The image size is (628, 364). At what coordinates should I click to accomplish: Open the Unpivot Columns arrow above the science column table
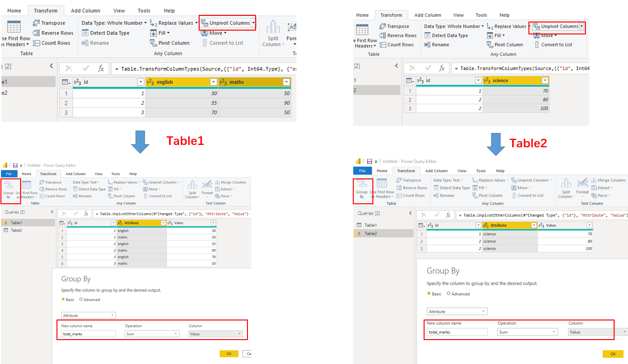(x=582, y=27)
